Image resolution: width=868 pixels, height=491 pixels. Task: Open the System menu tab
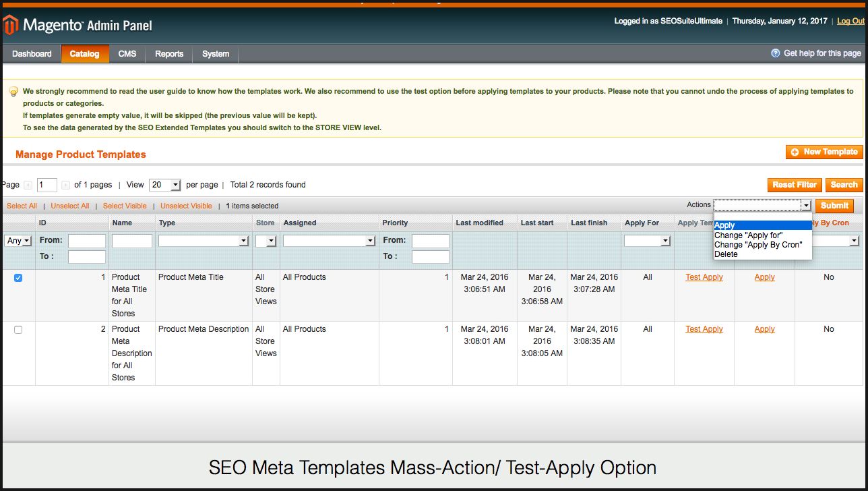tap(216, 54)
